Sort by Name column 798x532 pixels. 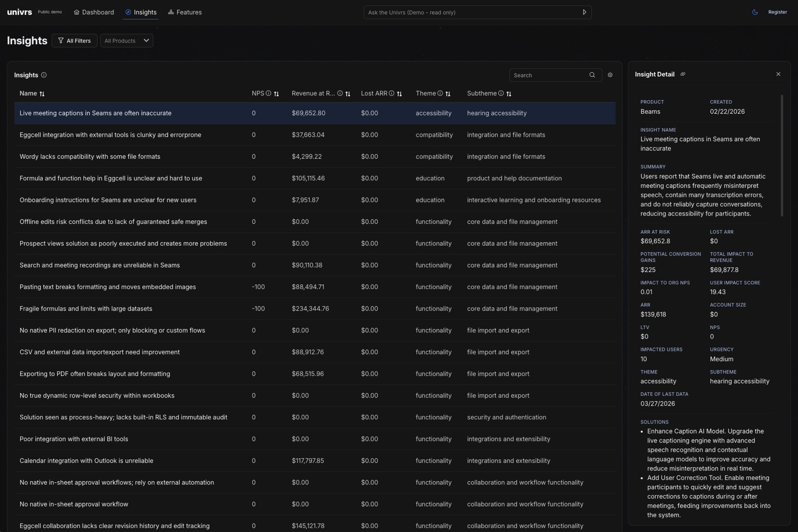pyautogui.click(x=42, y=94)
